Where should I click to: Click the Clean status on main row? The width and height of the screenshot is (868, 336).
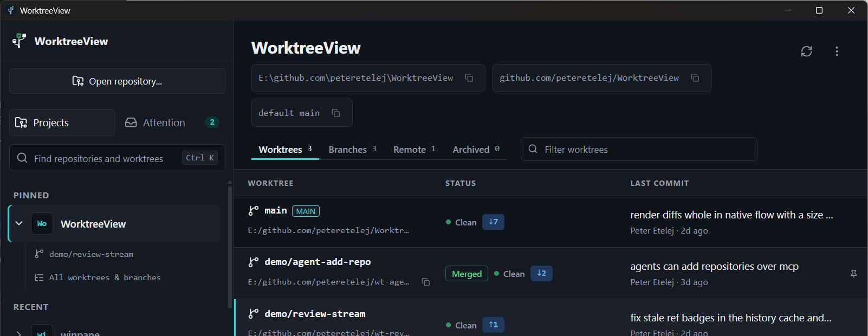461,222
